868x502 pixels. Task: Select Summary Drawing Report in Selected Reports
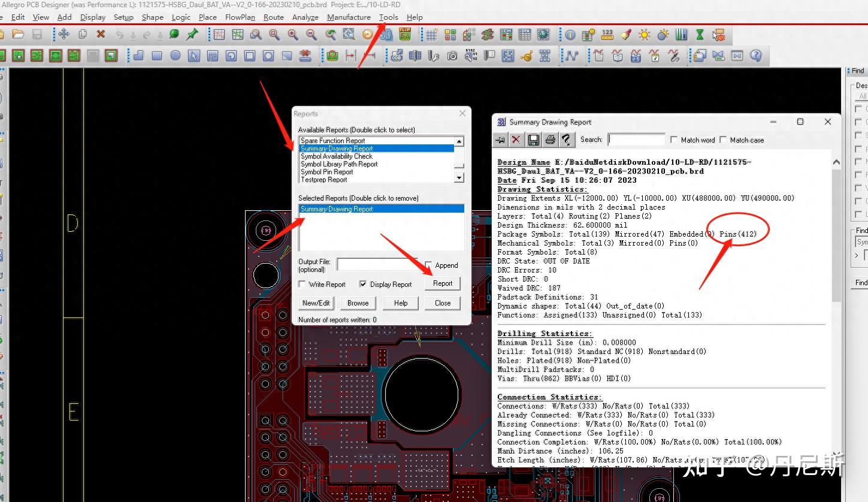(382, 209)
